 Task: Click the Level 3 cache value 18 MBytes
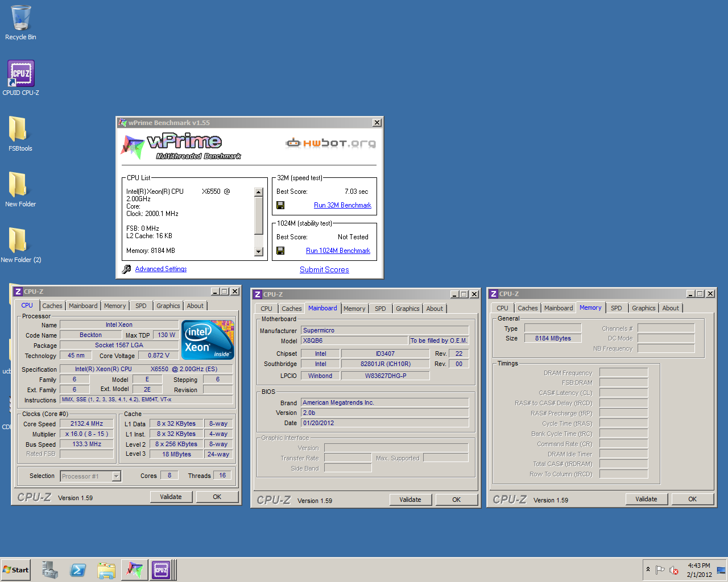click(x=176, y=454)
